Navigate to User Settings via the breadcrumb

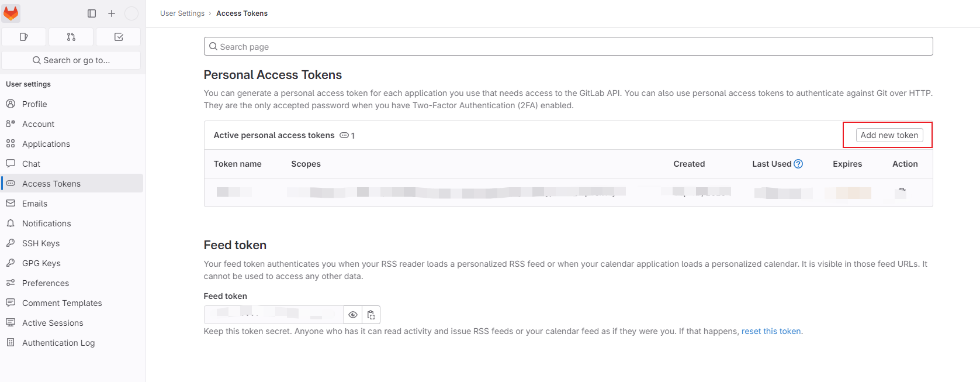(182, 13)
